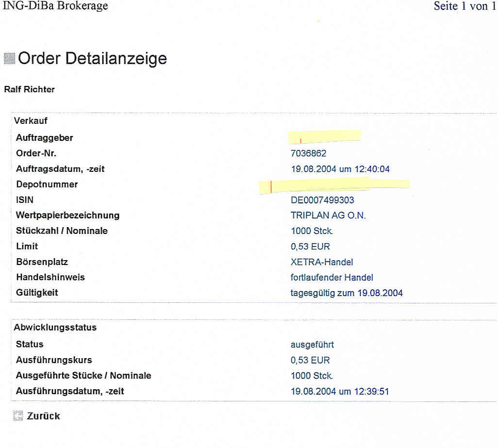Click the Zurück button
This screenshot has width=498, height=448.
point(45,416)
